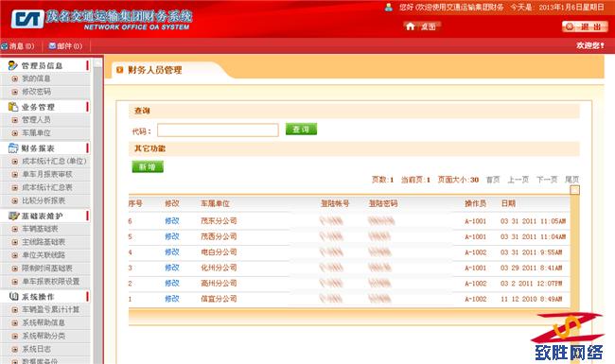Click the home icon next to 桌面
The image size is (615, 364).
[411, 26]
